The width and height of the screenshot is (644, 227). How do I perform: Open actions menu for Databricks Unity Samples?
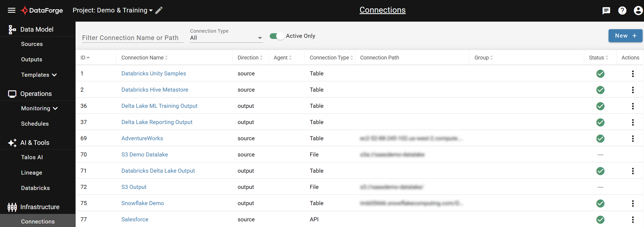(x=633, y=74)
